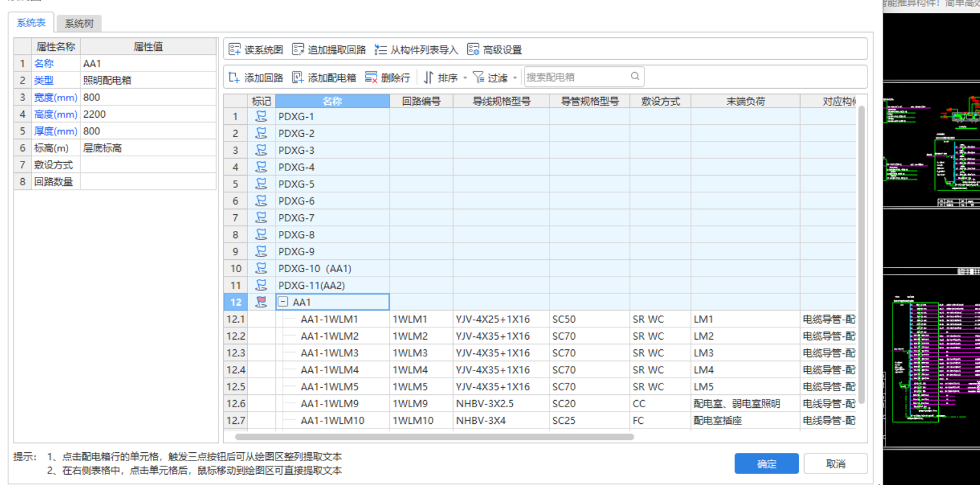Image resolution: width=980 pixels, height=485 pixels.
Task: Click the vertical scrollbar of the table
Action: [861, 254]
